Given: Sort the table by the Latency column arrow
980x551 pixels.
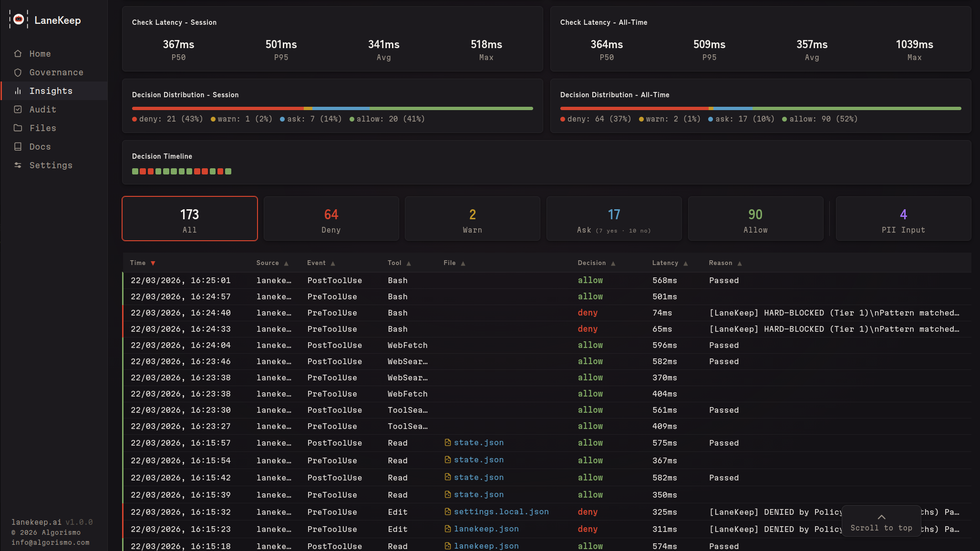Looking at the screenshot, I should (x=685, y=263).
